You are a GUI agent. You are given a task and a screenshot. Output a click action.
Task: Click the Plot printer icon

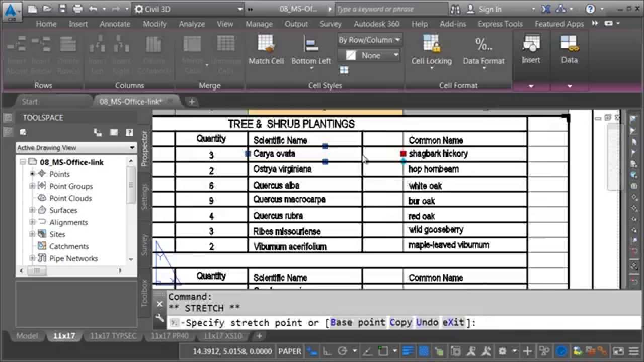point(78,9)
